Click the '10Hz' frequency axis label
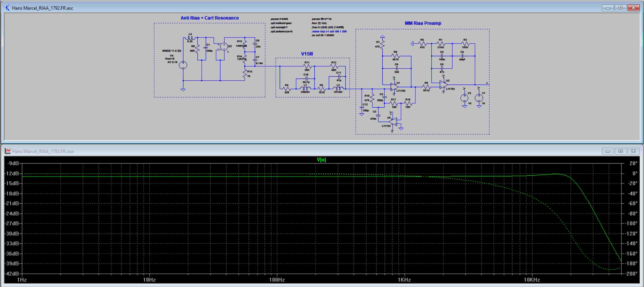Viewport: 644px width, 287px height. [x=149, y=279]
